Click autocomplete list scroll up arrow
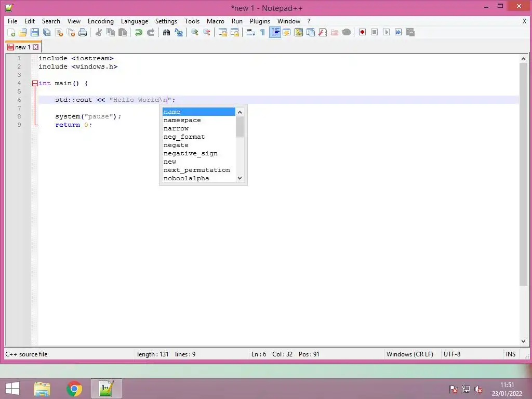 (x=240, y=112)
